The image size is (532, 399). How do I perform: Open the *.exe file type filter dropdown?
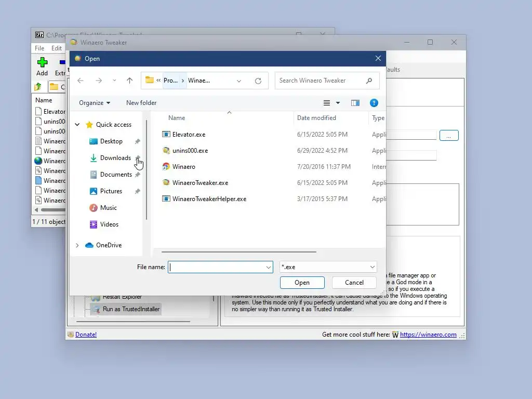coord(328,267)
